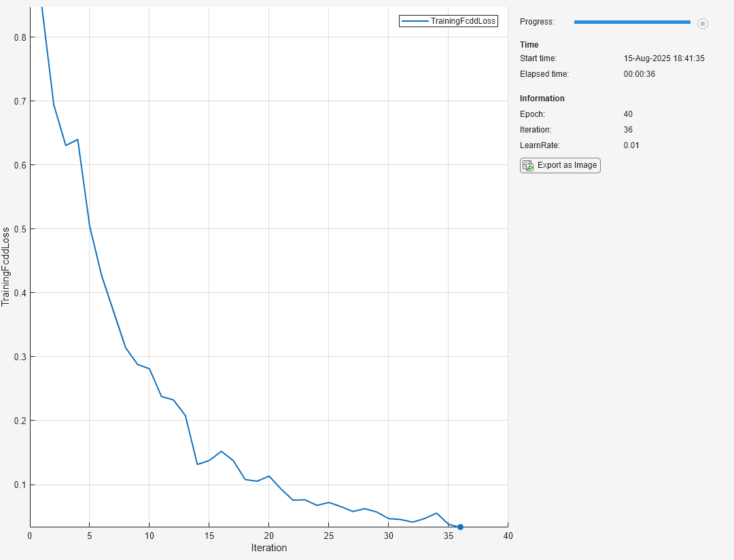Click the x-axis tick label 40
This screenshot has width=734, height=560.
(x=508, y=535)
